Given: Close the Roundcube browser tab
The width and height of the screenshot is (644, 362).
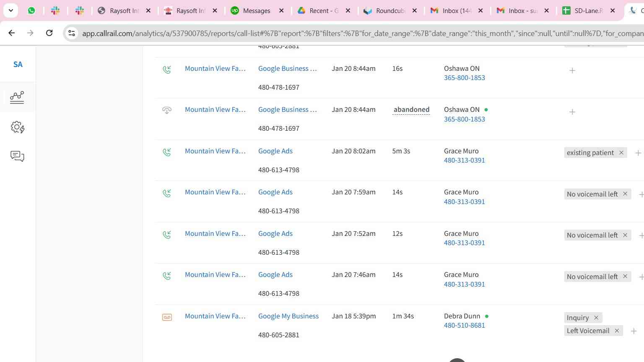Looking at the screenshot, I should click(x=414, y=10).
